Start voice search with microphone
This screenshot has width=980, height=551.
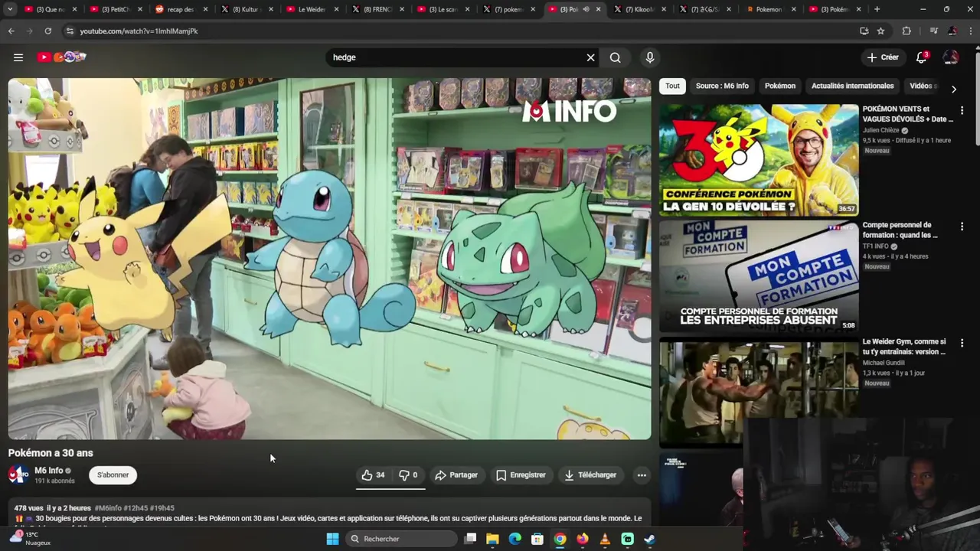[x=650, y=57]
